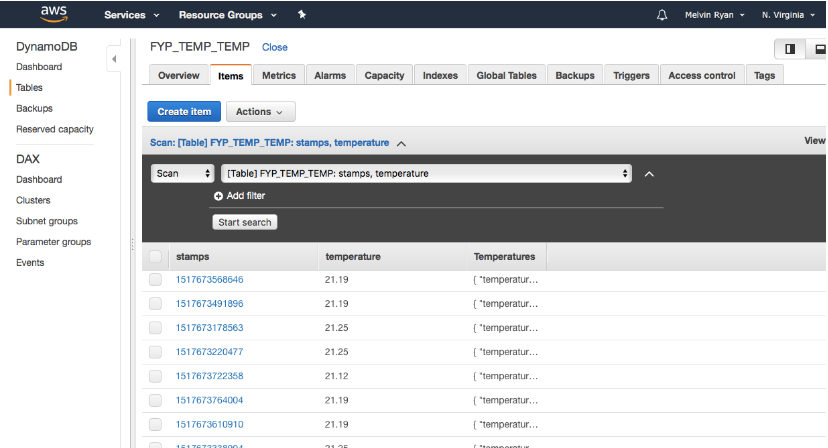Screen dimensions: 828x448
Task: Check the row 1517673568646 checkbox
Action: [x=155, y=279]
